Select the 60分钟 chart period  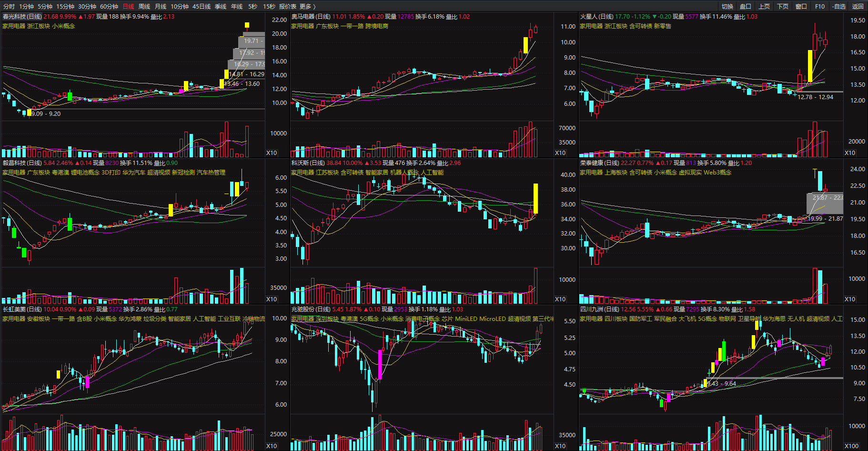pyautogui.click(x=109, y=6)
